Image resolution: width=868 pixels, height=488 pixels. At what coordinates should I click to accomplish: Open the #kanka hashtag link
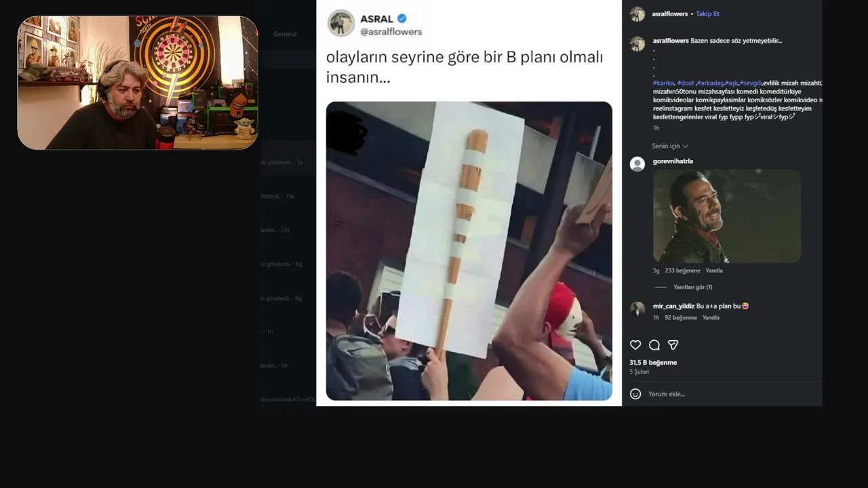663,83
